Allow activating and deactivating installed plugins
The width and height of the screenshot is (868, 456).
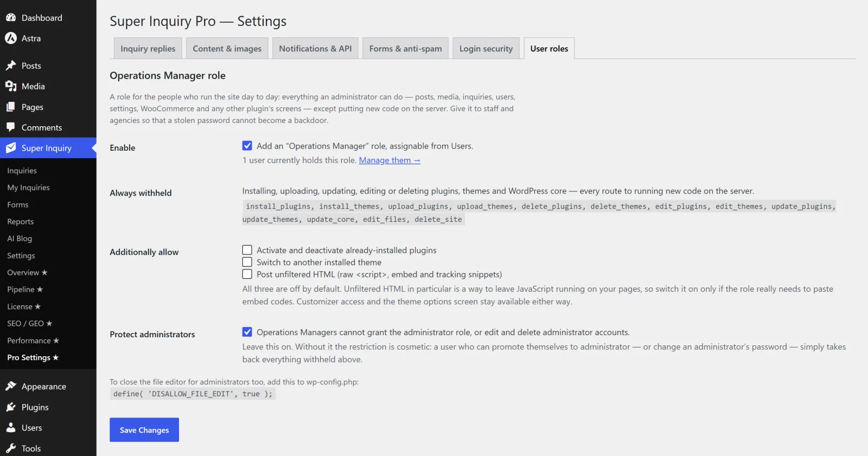247,250
